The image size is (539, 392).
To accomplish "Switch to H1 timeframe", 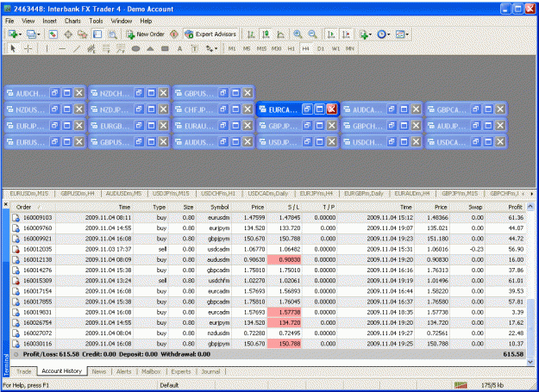I will [x=291, y=49].
